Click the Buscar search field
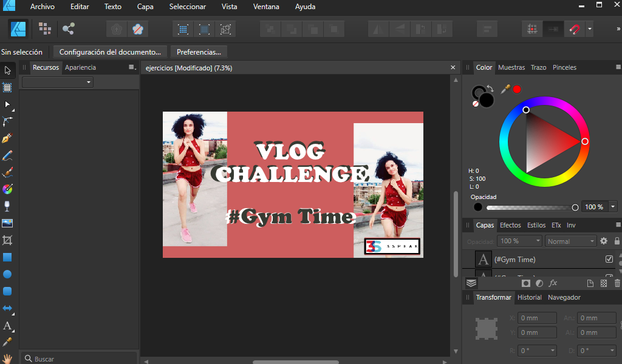Screen dimensions: 622x364 coord(80,359)
